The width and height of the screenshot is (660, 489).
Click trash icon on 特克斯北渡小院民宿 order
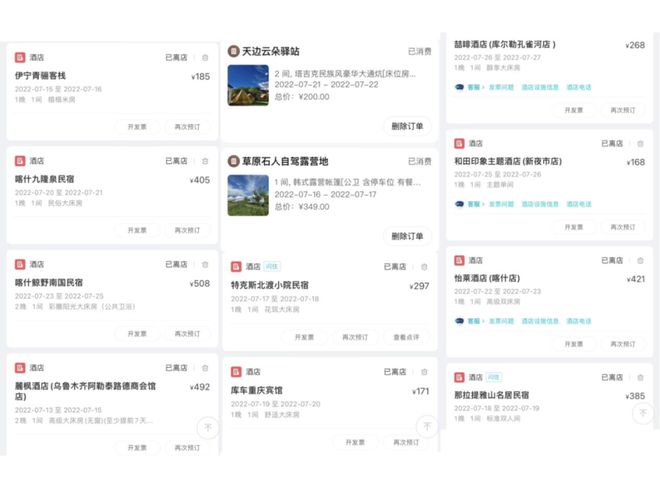coord(424,267)
